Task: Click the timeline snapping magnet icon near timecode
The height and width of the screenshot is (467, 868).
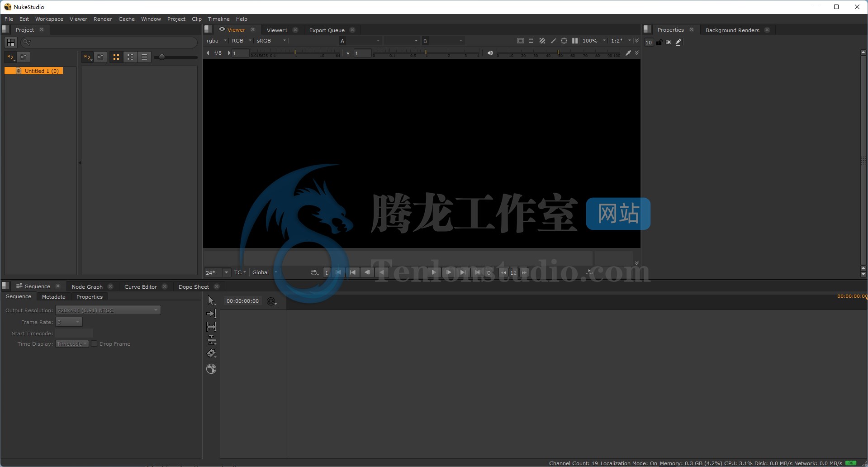Action: (x=271, y=301)
